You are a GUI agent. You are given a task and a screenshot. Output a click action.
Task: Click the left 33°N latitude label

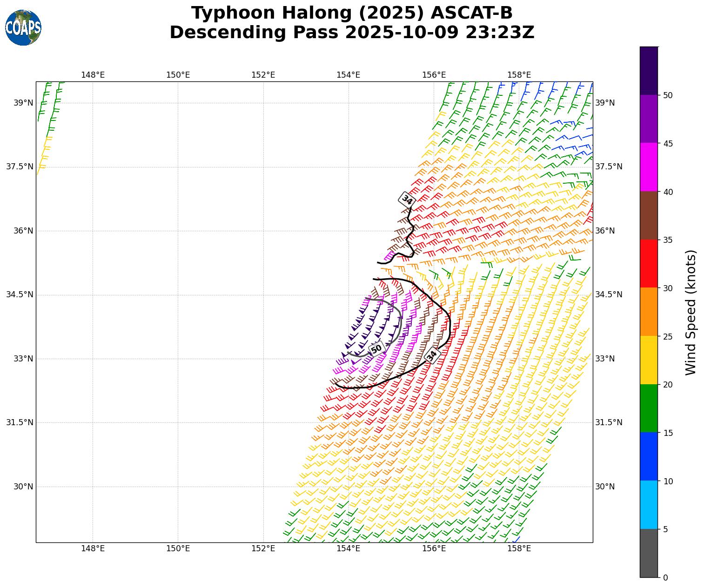click(x=23, y=359)
